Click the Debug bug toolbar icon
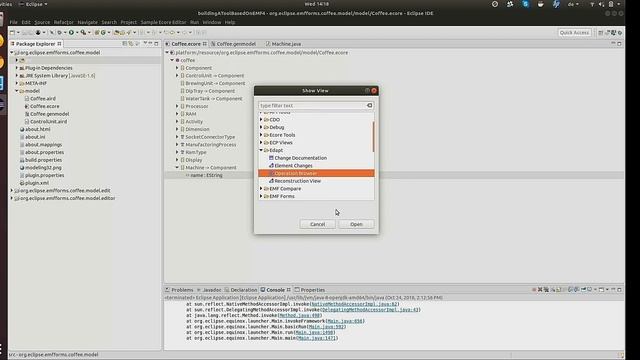This screenshot has width=640, height=360. (x=60, y=32)
